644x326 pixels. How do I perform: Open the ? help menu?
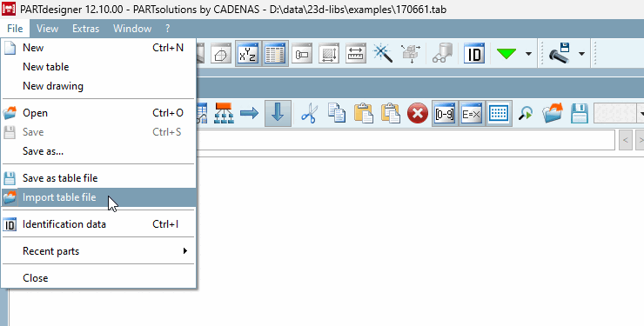(x=168, y=29)
